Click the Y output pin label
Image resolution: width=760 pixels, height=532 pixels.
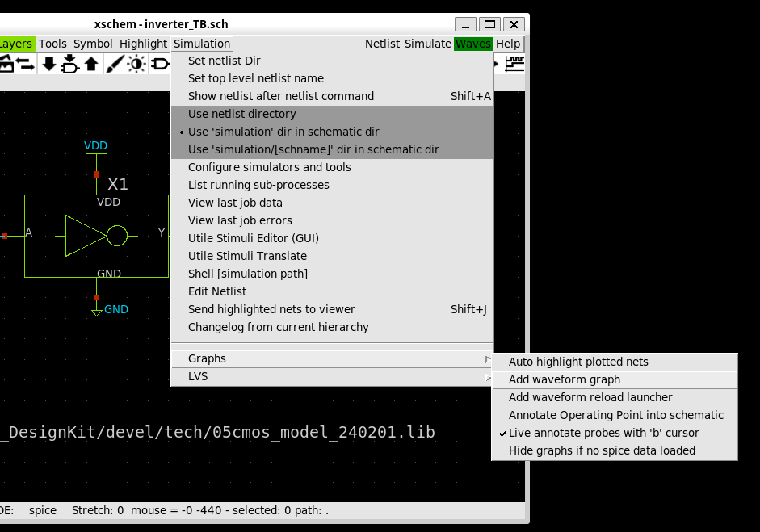point(162,232)
